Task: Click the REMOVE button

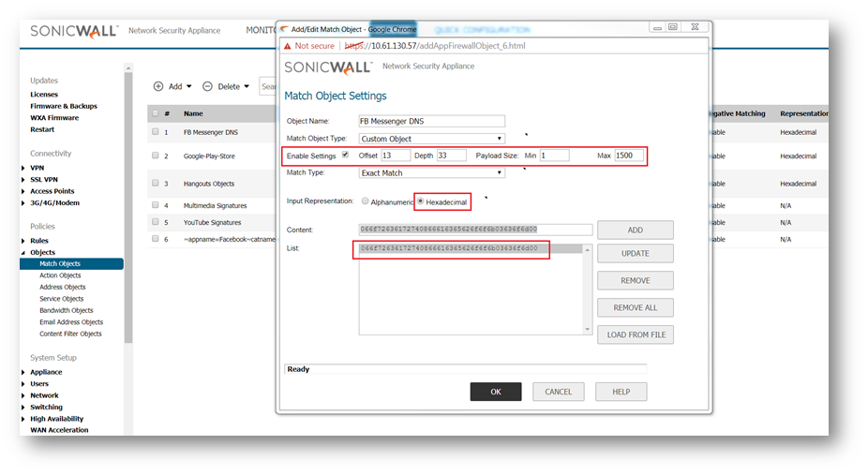Action: point(636,280)
